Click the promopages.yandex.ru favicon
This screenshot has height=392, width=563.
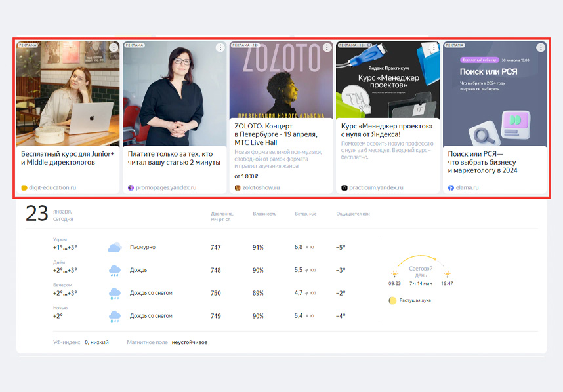tap(131, 187)
